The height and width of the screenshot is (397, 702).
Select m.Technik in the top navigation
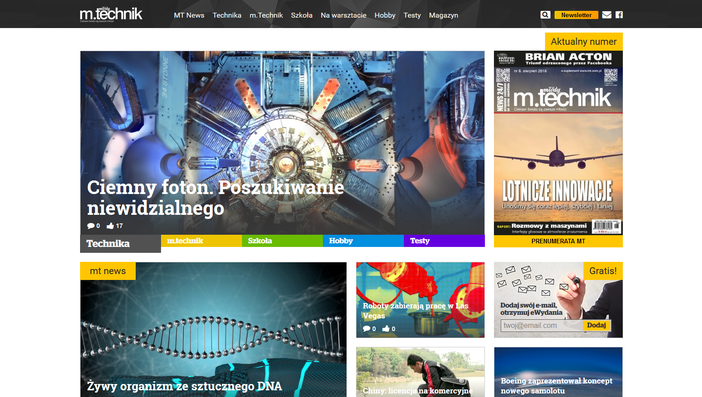pos(266,15)
